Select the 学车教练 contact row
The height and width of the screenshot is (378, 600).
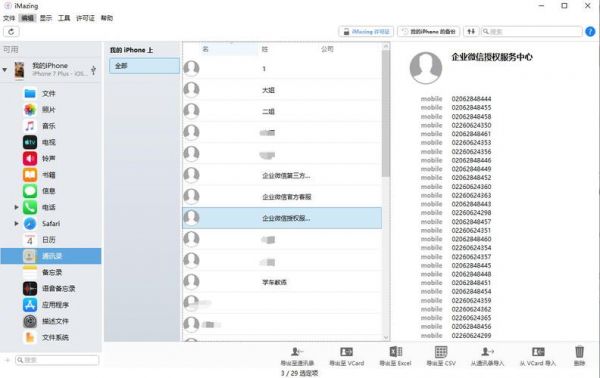coord(282,282)
